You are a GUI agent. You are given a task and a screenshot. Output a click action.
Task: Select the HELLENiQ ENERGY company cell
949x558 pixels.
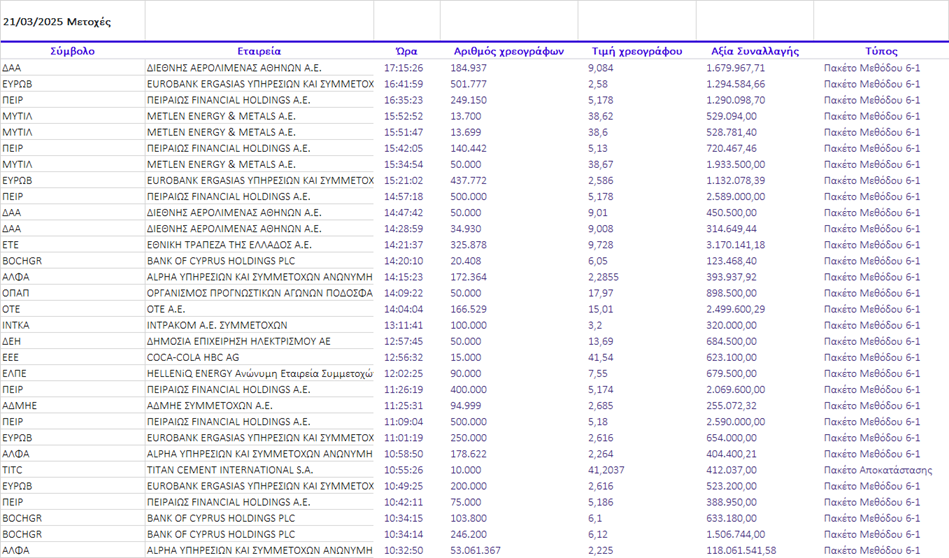click(x=260, y=373)
